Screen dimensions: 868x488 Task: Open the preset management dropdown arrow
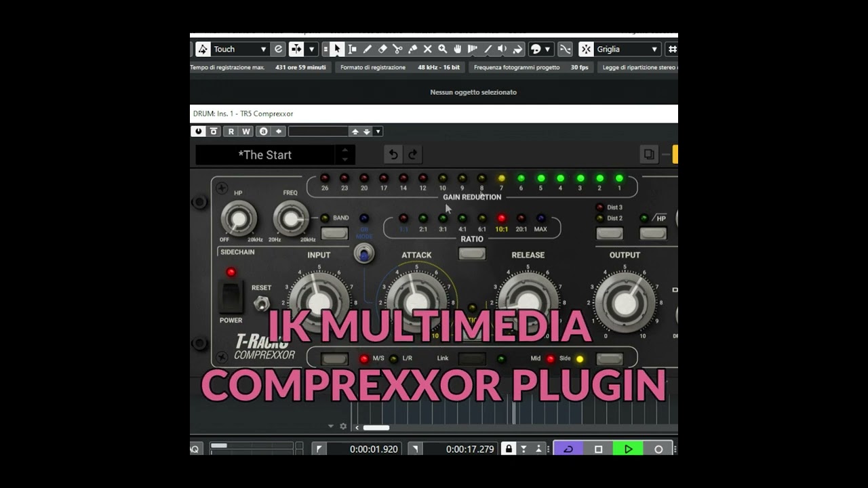[x=378, y=131]
